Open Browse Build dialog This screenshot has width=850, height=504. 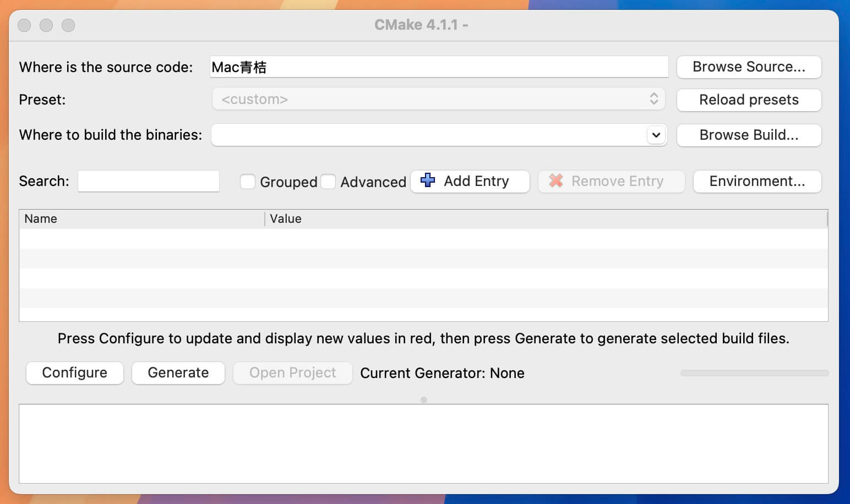pos(749,135)
